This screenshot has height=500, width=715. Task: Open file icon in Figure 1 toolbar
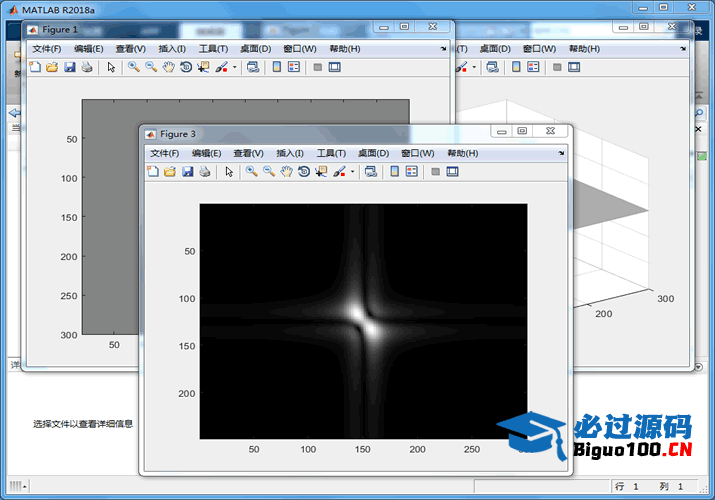(x=52, y=67)
